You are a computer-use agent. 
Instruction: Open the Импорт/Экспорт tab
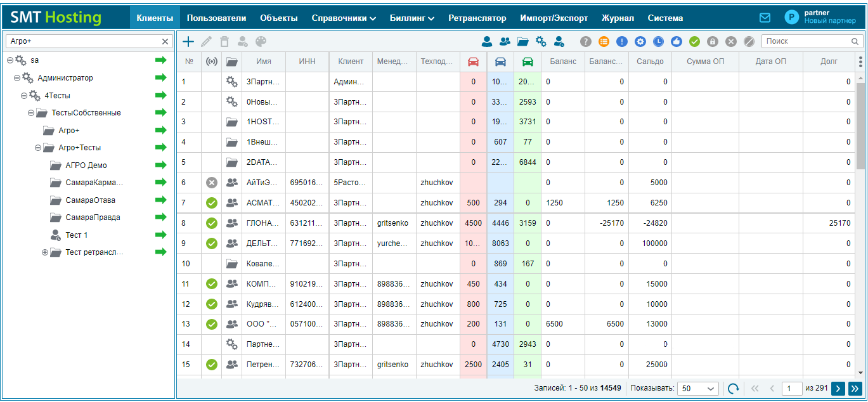tap(554, 18)
